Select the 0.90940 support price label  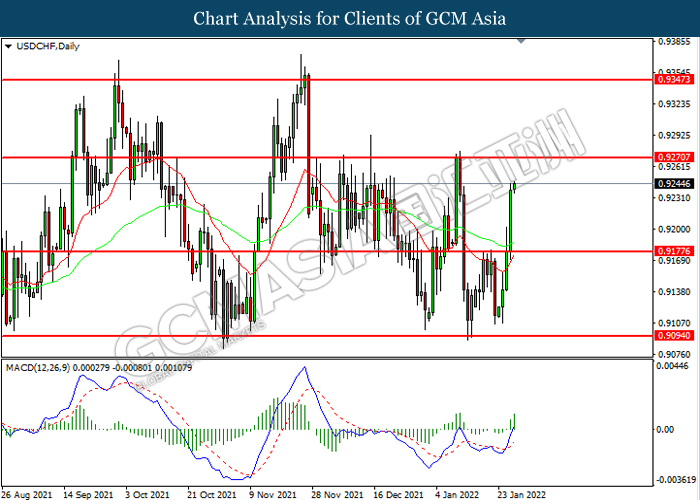[x=674, y=336]
